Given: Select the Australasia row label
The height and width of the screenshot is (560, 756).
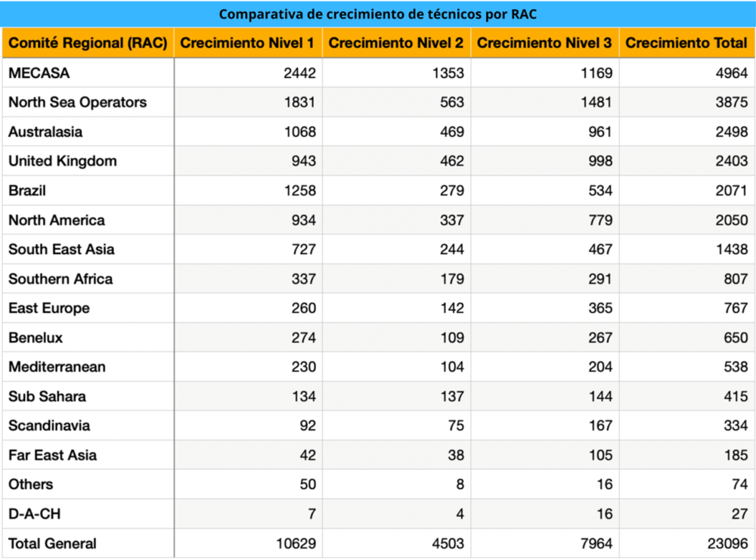Looking at the screenshot, I should (x=45, y=131).
